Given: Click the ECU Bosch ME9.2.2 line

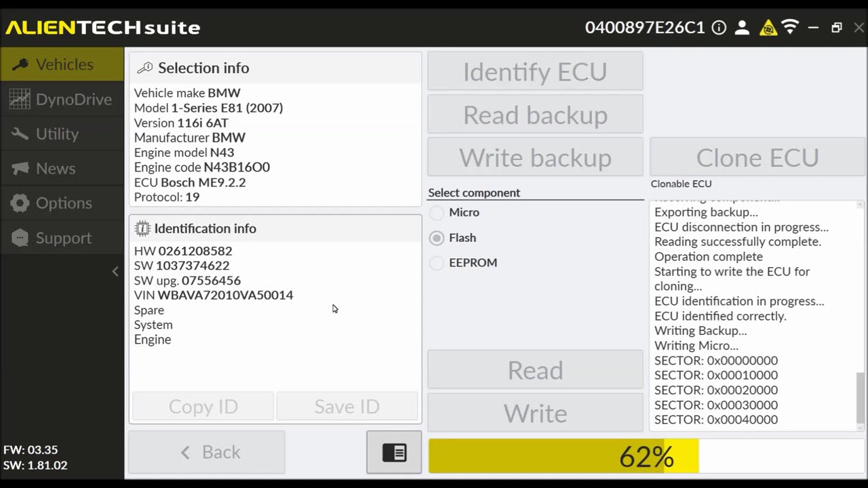Looking at the screenshot, I should click(x=190, y=182).
